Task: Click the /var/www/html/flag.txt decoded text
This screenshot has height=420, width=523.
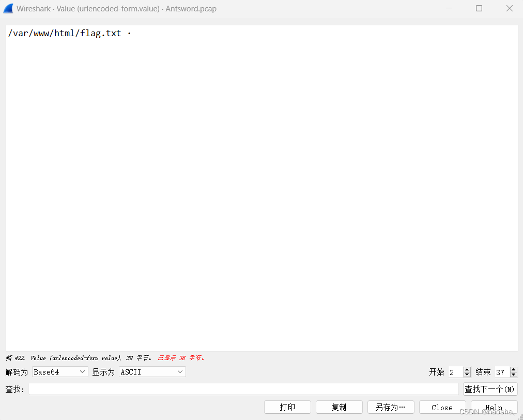Action: (x=65, y=34)
